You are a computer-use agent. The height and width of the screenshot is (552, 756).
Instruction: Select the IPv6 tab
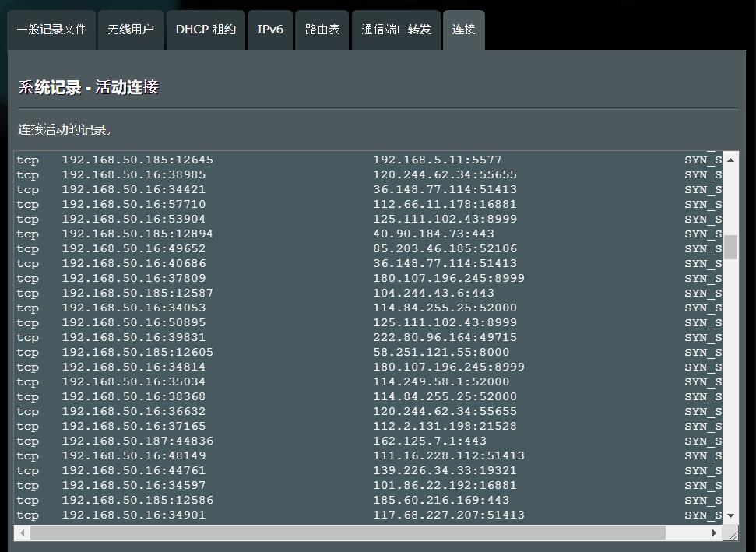(269, 30)
